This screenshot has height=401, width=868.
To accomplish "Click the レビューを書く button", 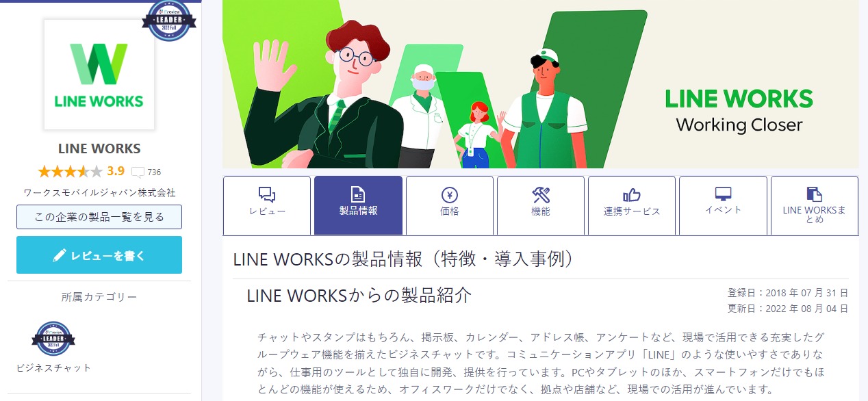I will coord(99,255).
